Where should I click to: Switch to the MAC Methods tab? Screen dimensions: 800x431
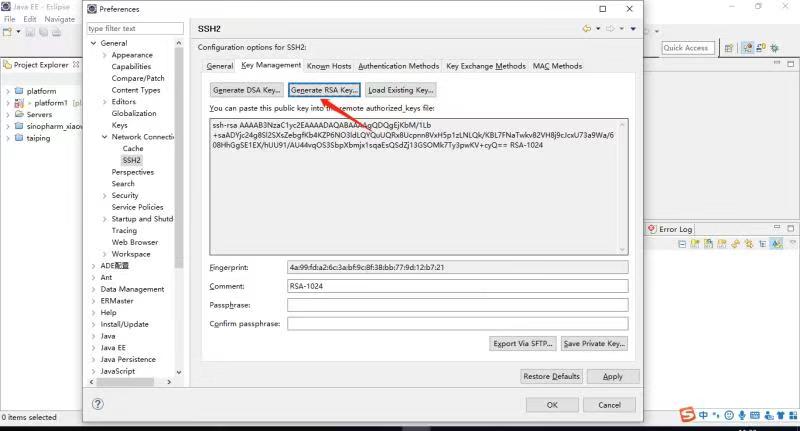coord(557,66)
